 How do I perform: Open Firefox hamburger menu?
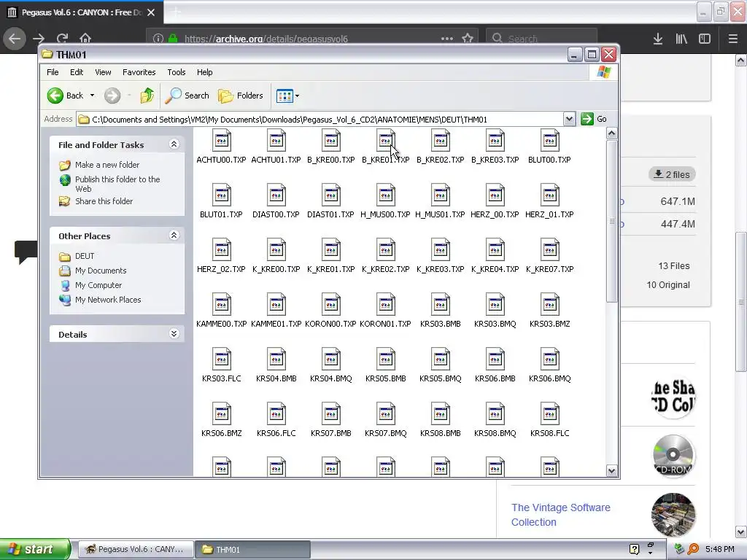pos(733,39)
